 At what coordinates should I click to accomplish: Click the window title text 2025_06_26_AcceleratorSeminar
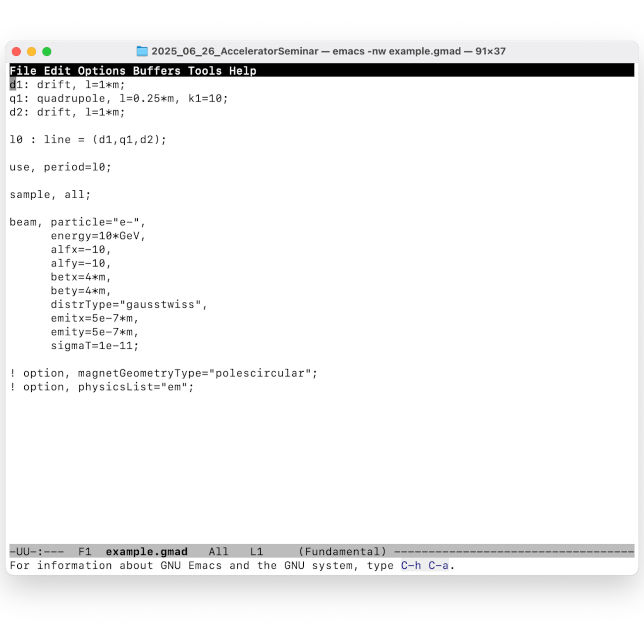point(235,51)
